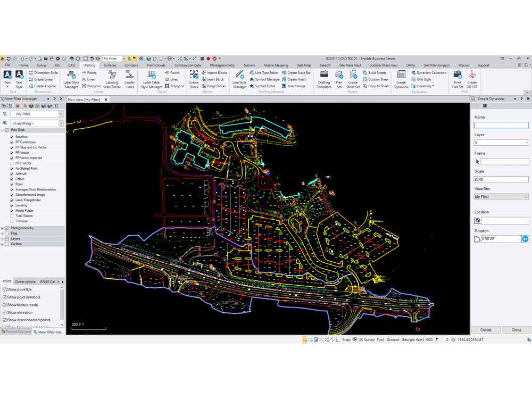
Task: Click Insert Block
Action: (x=213, y=79)
